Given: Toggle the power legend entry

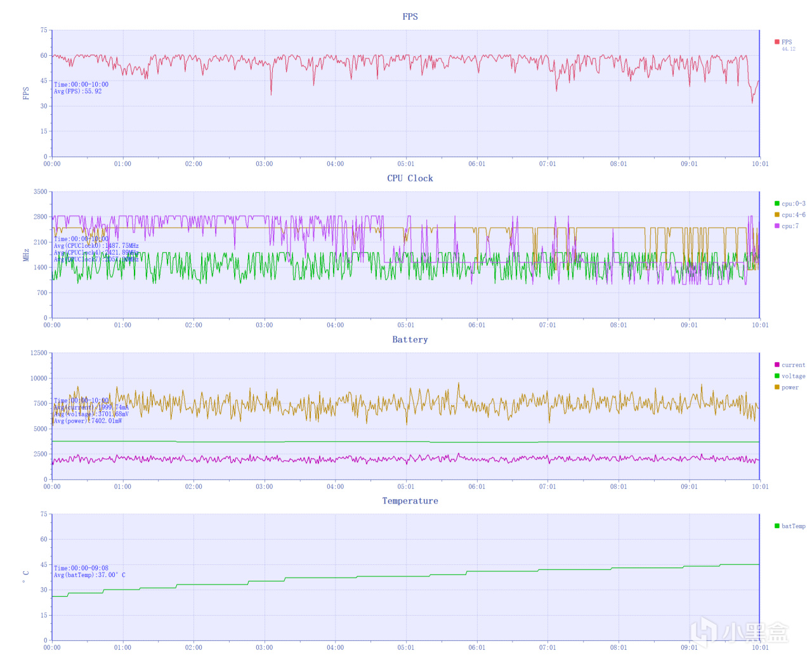Looking at the screenshot, I should [786, 387].
